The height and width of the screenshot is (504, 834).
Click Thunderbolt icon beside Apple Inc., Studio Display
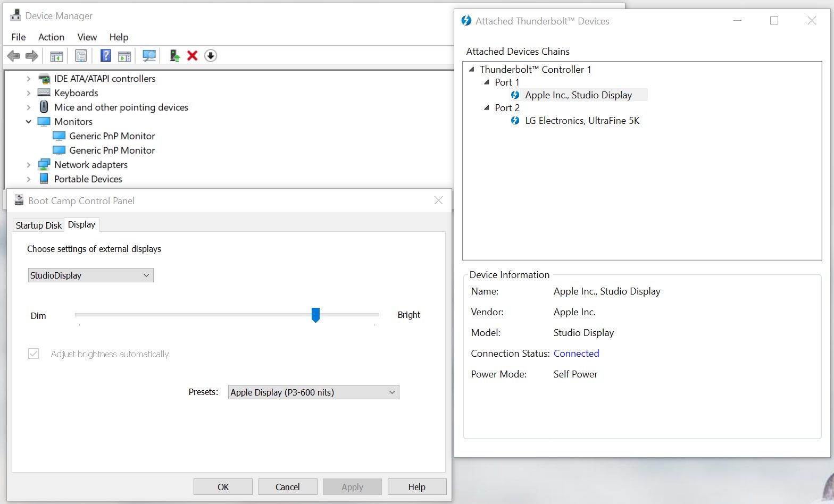click(515, 95)
